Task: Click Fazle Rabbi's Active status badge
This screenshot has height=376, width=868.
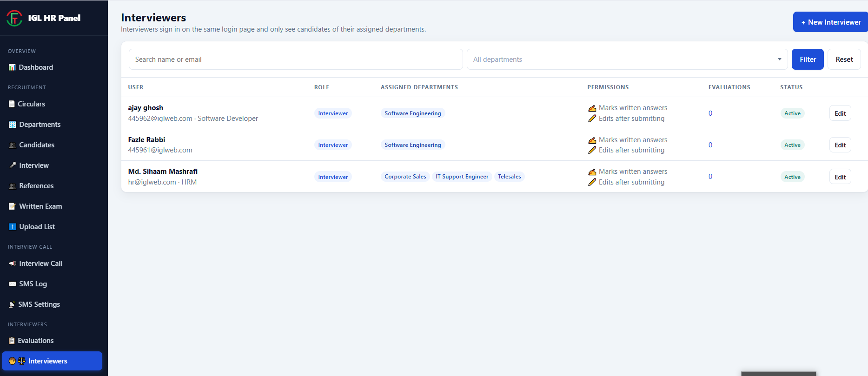Action: [x=792, y=145]
